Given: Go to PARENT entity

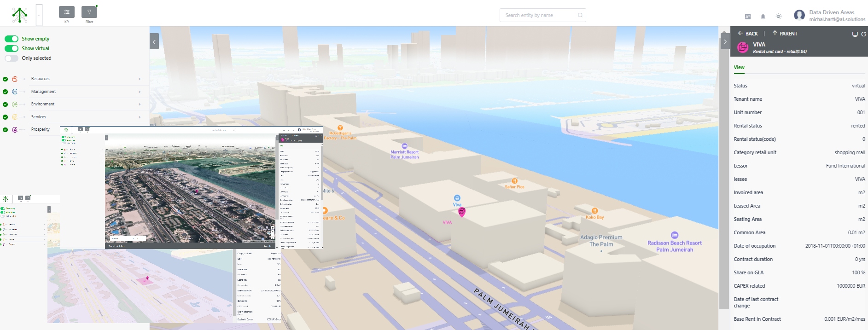Looking at the screenshot, I should click(x=785, y=34).
